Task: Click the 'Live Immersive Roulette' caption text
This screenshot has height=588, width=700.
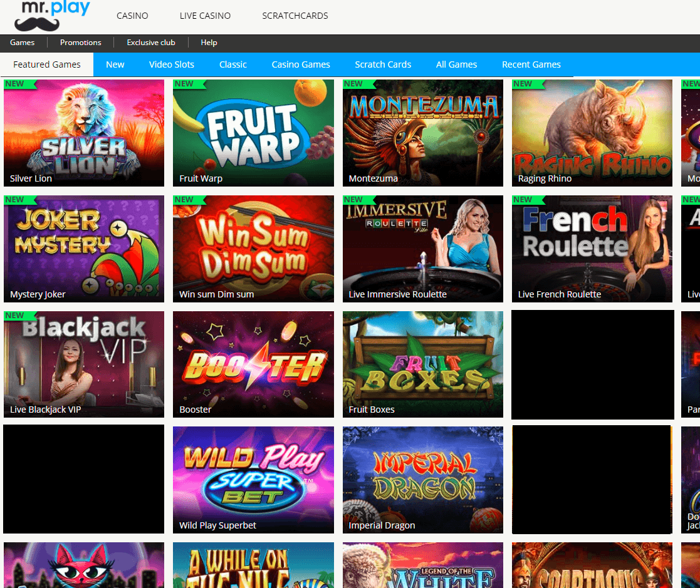Action: point(397,294)
